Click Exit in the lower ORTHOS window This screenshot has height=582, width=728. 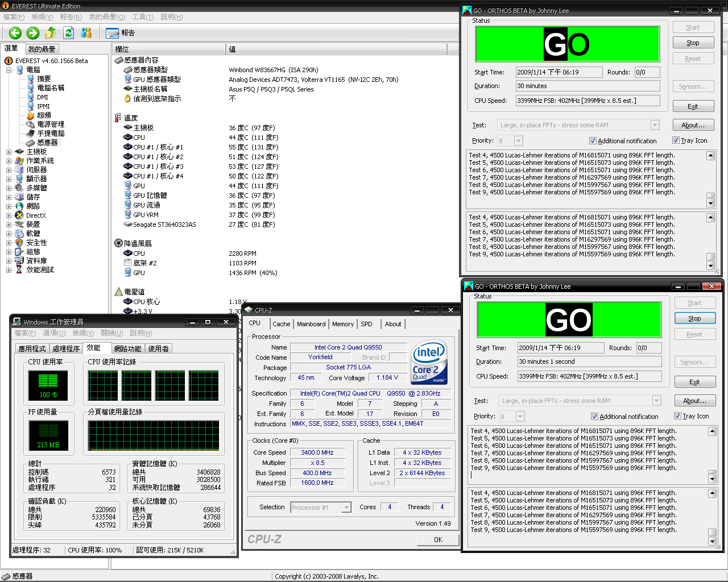click(694, 382)
